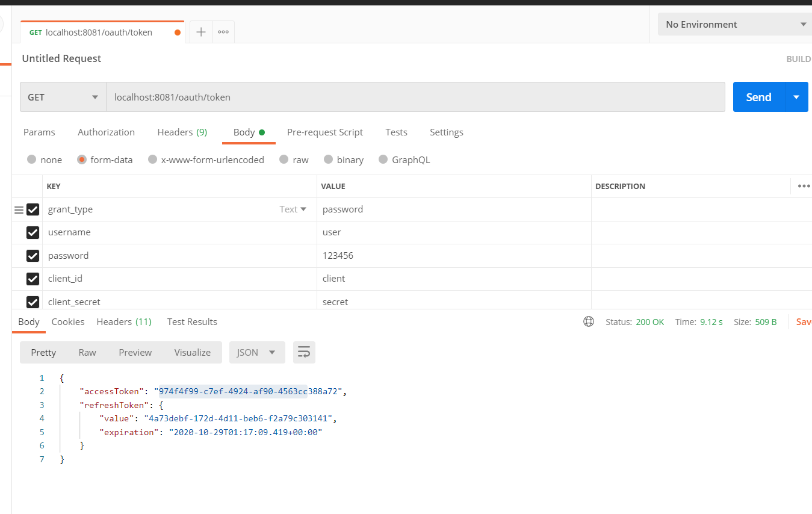Switch response view to Preview
The width and height of the screenshot is (812, 514).
click(x=135, y=352)
